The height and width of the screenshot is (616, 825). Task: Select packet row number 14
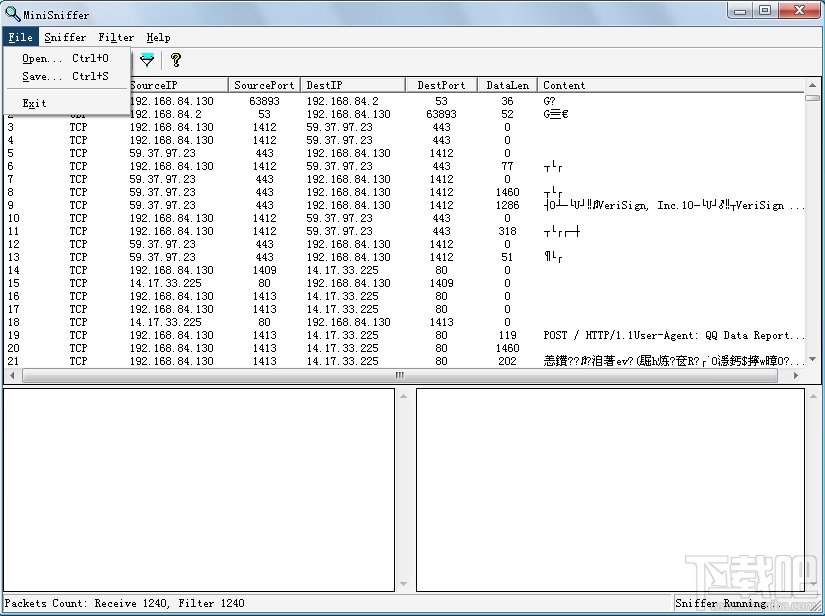[405, 270]
